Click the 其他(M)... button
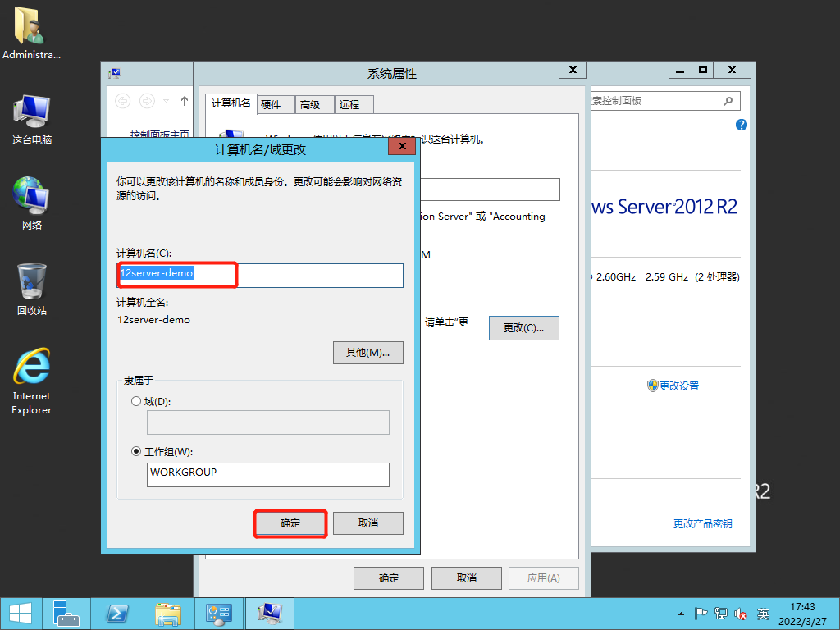Image resolution: width=840 pixels, height=630 pixels. pos(368,353)
